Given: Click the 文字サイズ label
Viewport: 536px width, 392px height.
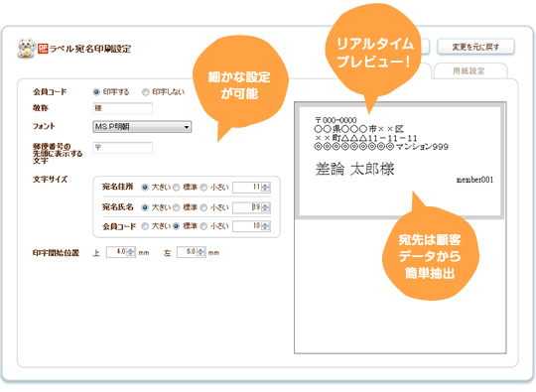Looking at the screenshot, I should click(x=50, y=179).
